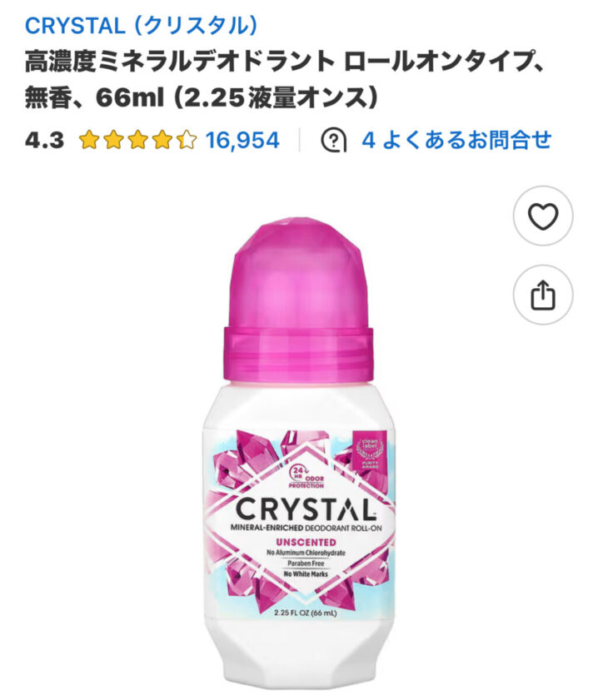Tap the share icon button

[543, 295]
